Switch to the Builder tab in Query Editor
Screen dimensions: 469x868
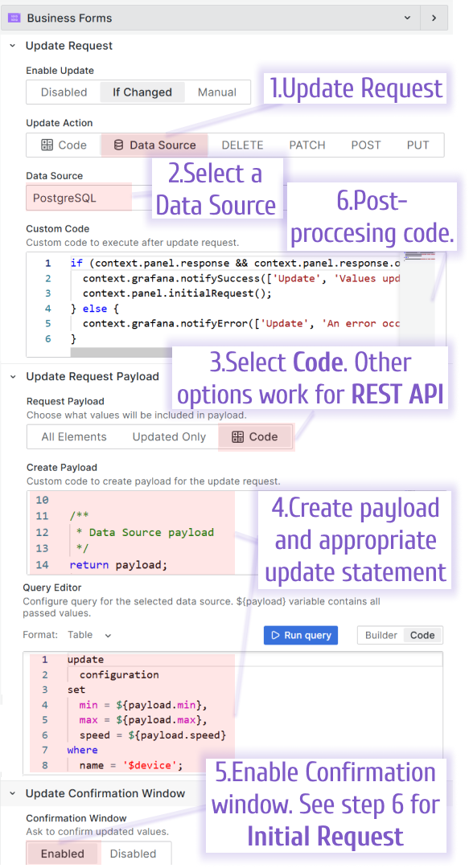[x=383, y=634]
